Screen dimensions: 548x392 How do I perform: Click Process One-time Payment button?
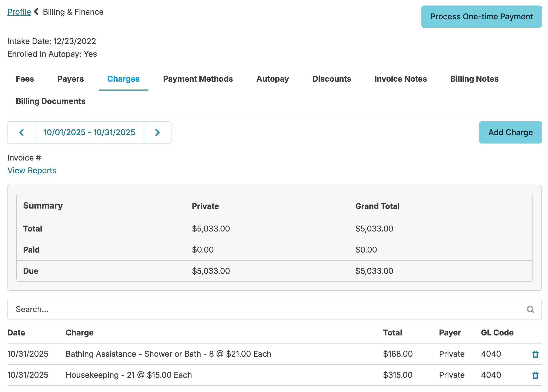click(481, 17)
